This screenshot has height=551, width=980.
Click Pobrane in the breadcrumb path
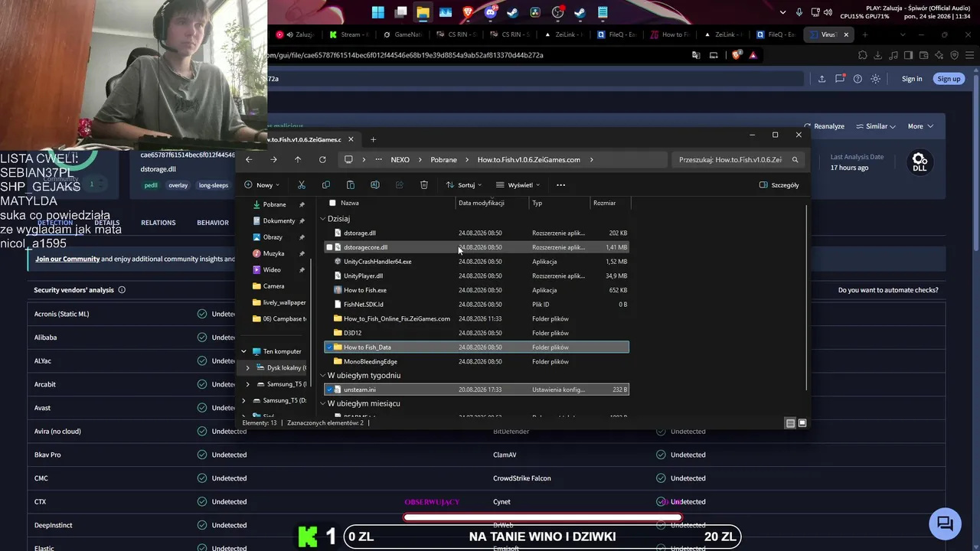tap(443, 160)
